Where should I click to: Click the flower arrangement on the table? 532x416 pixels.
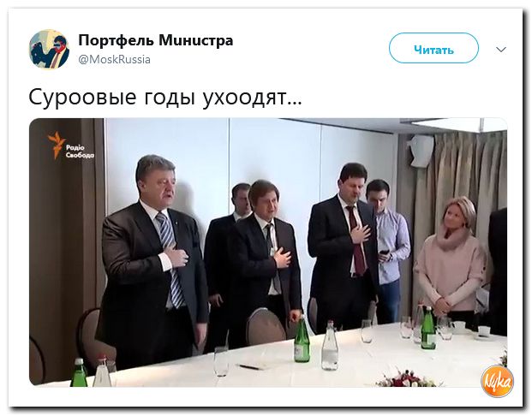click(407, 377)
